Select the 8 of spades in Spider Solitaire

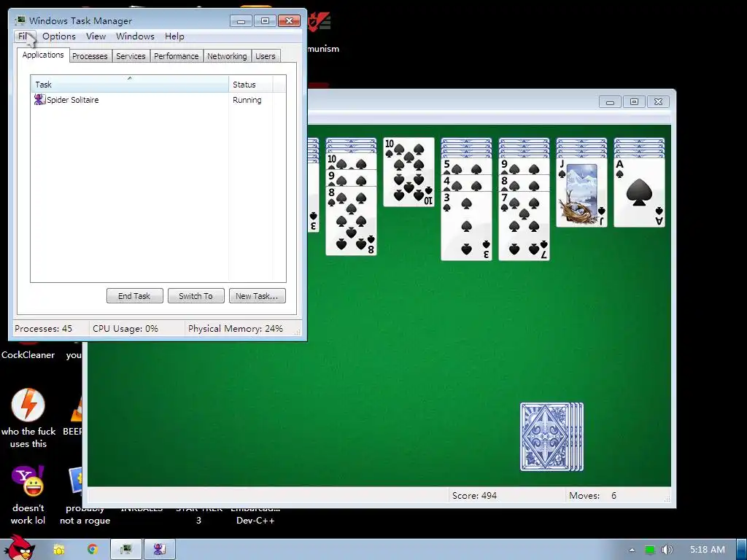pyautogui.click(x=351, y=221)
